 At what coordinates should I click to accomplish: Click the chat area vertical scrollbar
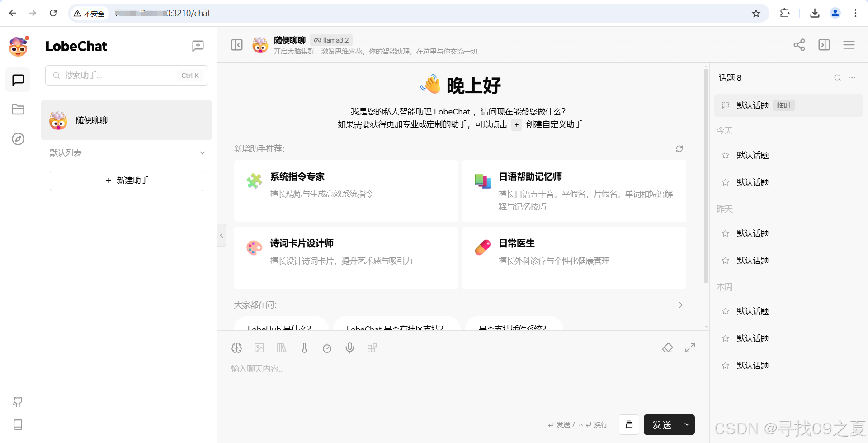[706, 176]
